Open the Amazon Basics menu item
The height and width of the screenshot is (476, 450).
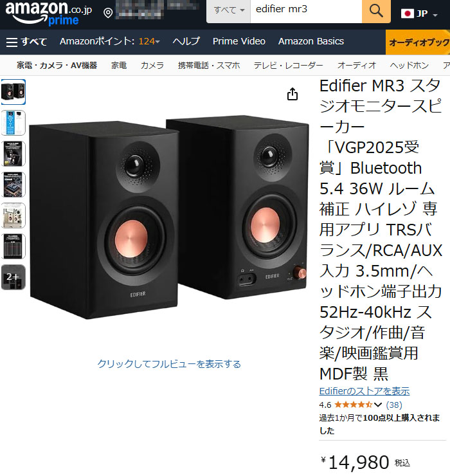(x=311, y=41)
